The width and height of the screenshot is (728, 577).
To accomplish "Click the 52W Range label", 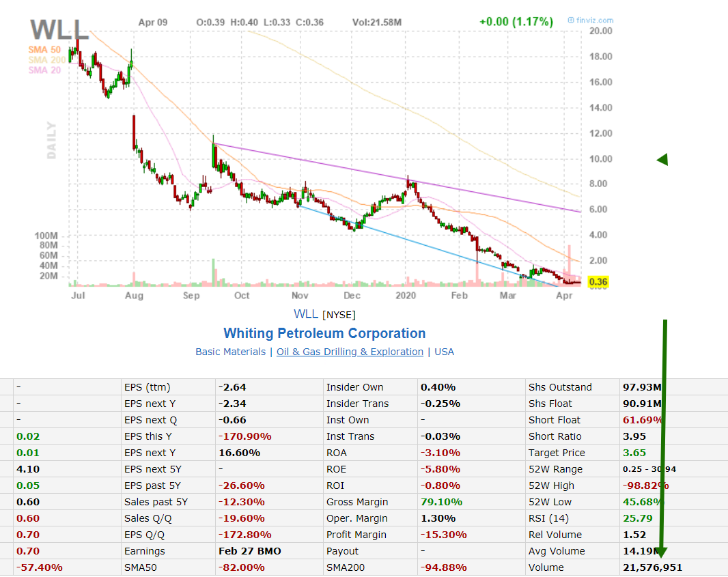I will point(555,469).
